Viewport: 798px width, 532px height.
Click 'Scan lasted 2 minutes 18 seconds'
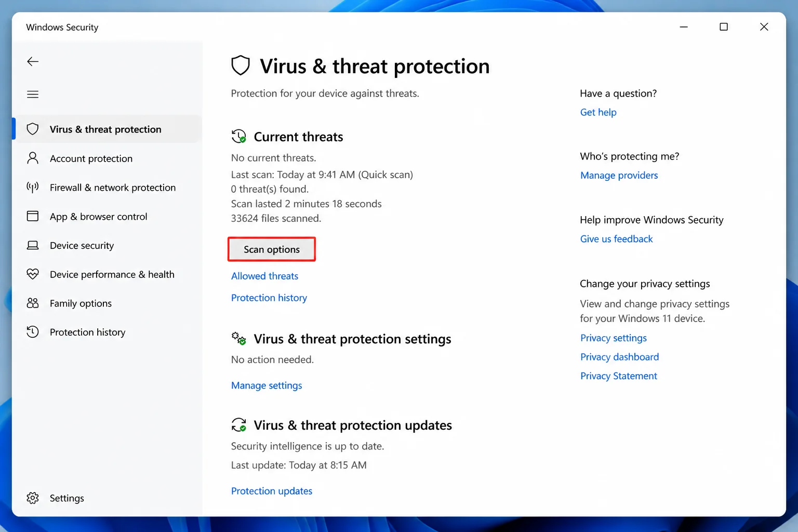coord(306,204)
